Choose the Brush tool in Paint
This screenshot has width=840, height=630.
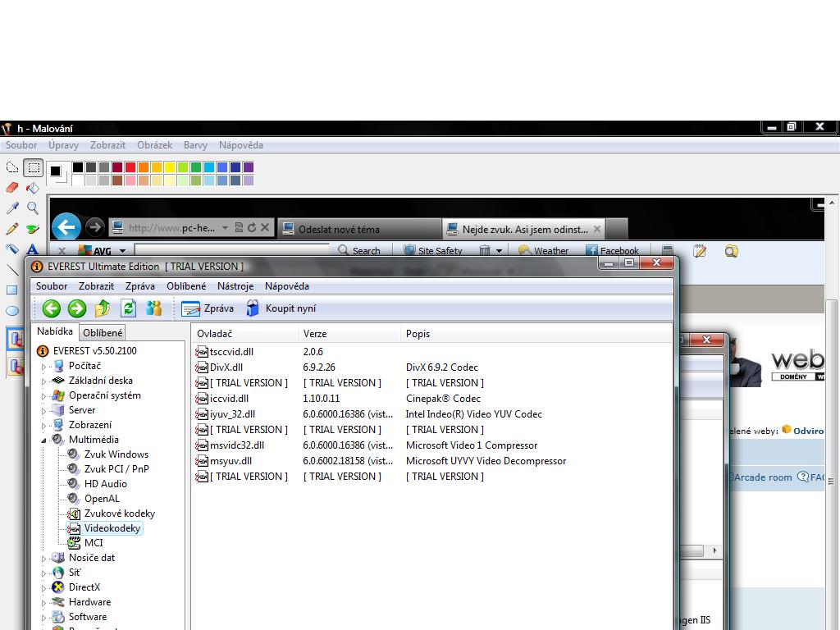coord(33,229)
